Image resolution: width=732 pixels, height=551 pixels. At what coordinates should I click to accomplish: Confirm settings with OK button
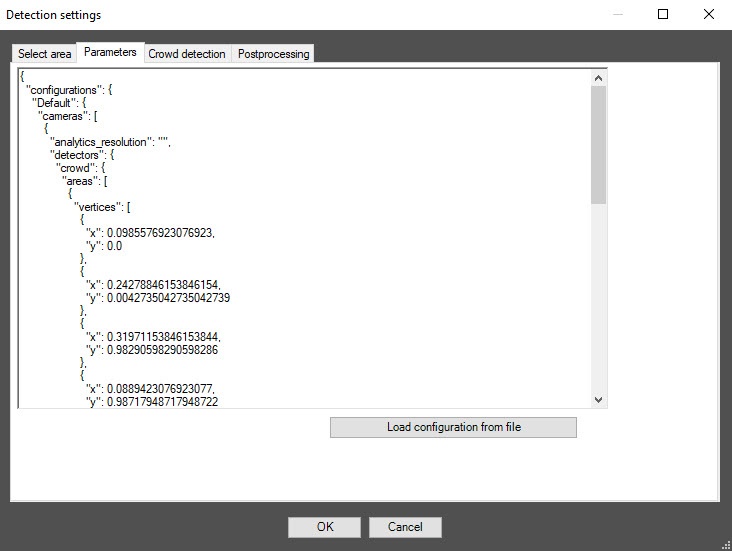click(324, 527)
